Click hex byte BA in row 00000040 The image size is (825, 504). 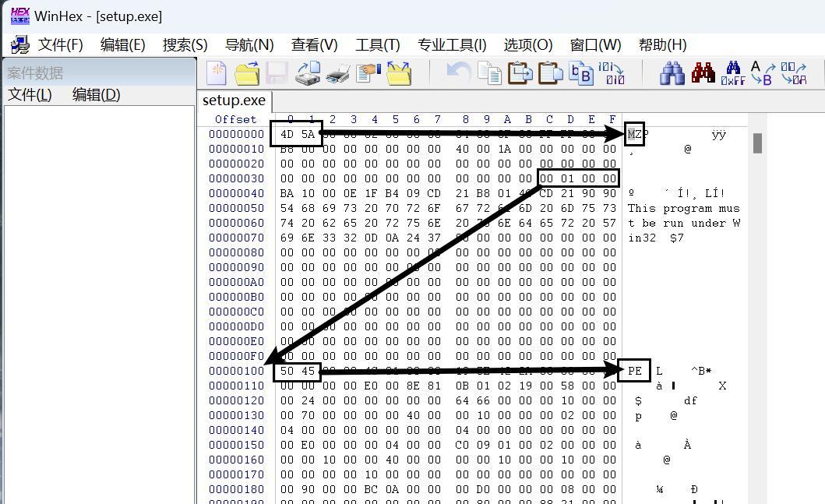287,194
